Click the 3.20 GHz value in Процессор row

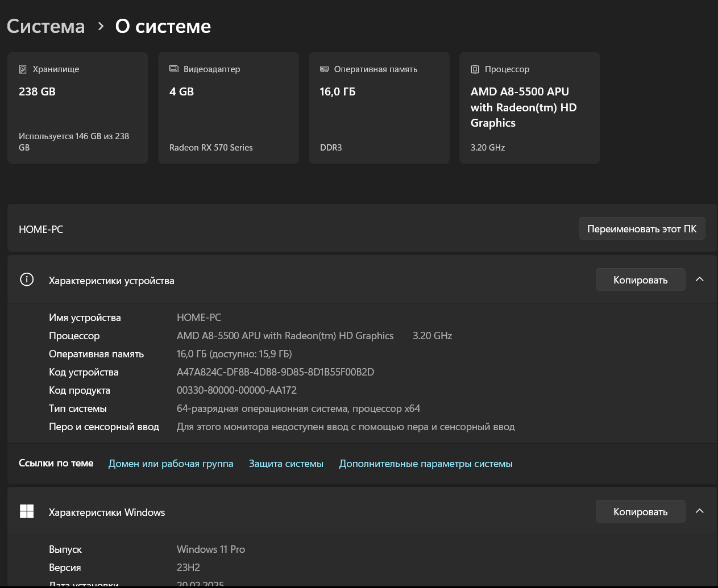click(433, 336)
